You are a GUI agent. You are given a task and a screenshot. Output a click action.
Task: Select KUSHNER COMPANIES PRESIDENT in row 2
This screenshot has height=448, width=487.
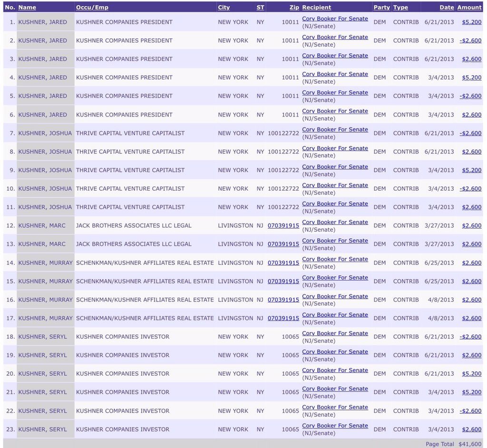pos(124,40)
